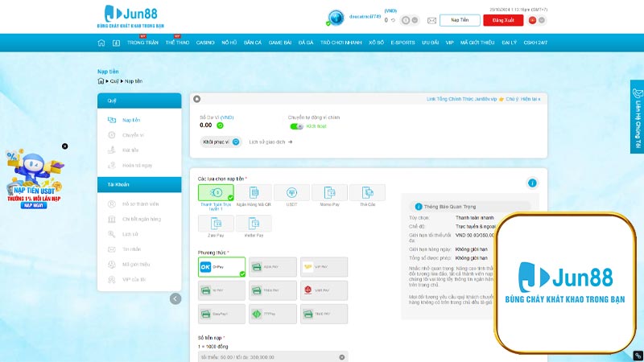Click the Rút tiền sidebar icon
The width and height of the screenshot is (644, 362).
112,150
